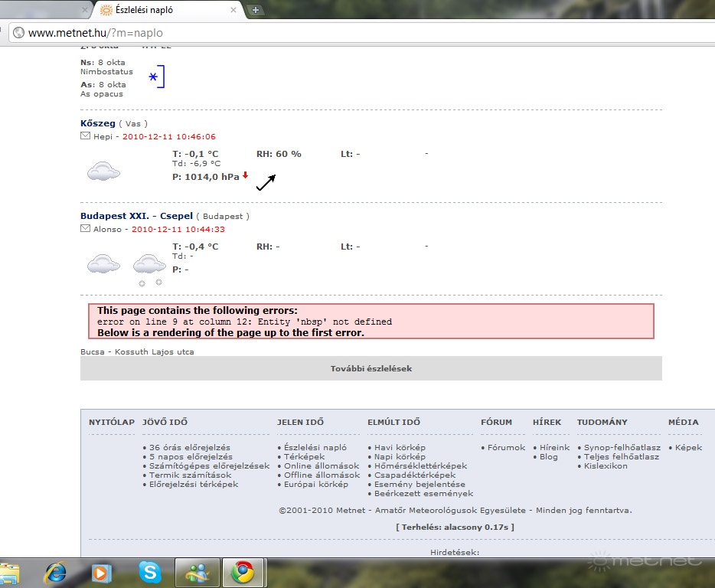Click the NYITÓLAP footer menu heading
This screenshot has width=715, height=588.
(x=112, y=422)
